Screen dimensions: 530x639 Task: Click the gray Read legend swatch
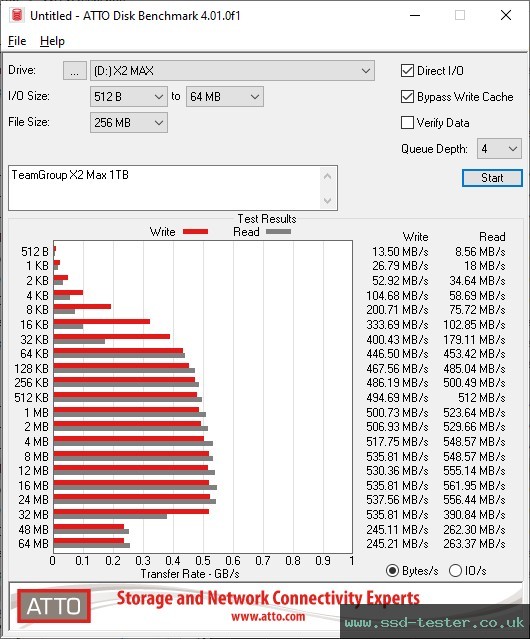[x=278, y=231]
